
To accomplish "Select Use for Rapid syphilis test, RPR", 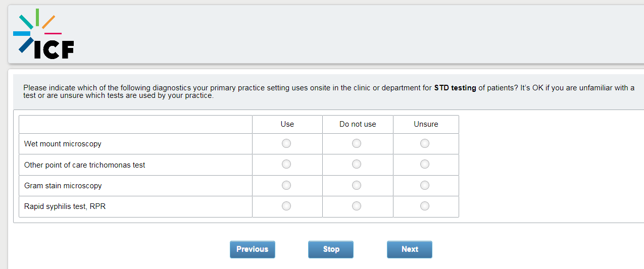I will pyautogui.click(x=286, y=206).
